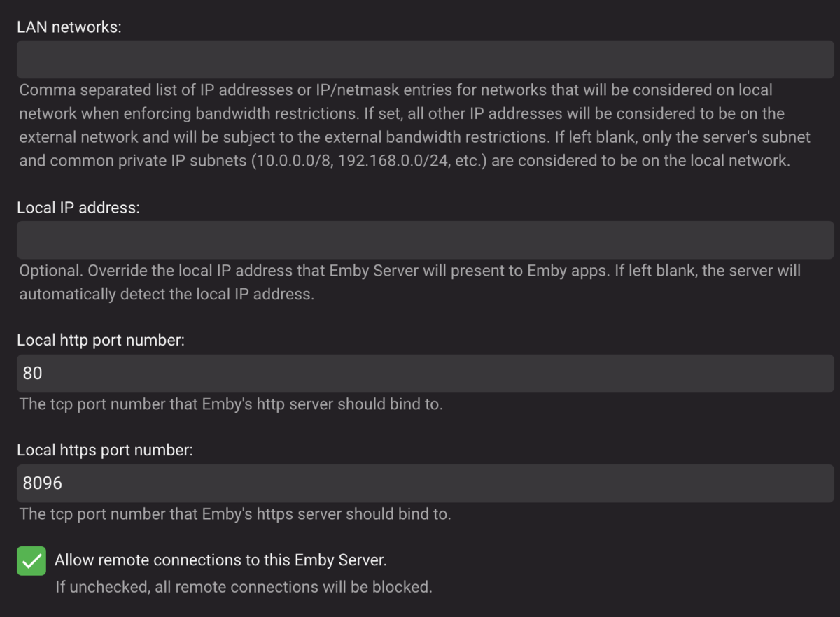Click the "Local https port number:" label
Image resolution: width=840 pixels, height=617 pixels.
[x=104, y=451]
